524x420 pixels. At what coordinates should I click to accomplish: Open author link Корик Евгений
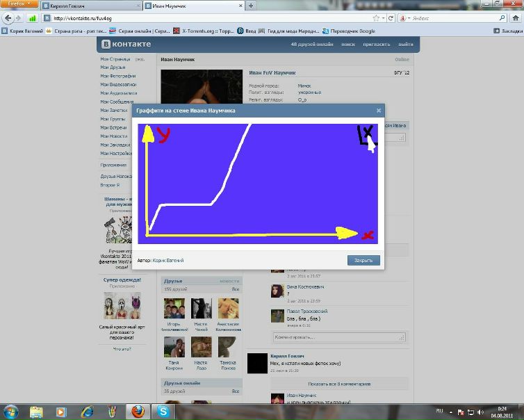tap(168, 260)
